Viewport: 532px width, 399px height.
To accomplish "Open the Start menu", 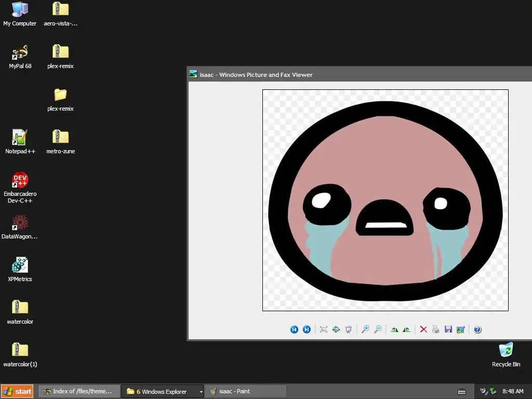I will pyautogui.click(x=17, y=391).
